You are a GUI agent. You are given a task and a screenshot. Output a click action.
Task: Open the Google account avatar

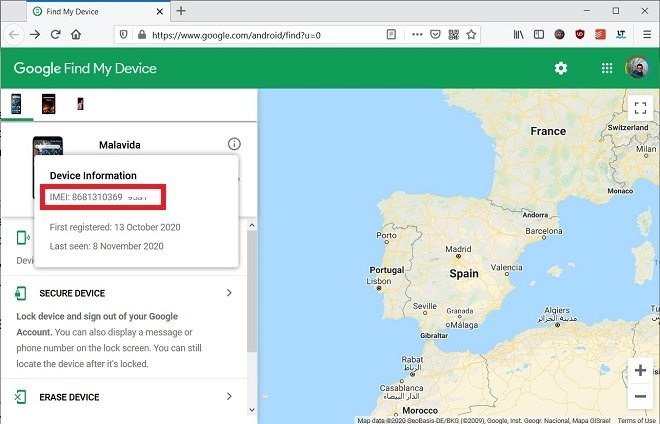click(637, 68)
